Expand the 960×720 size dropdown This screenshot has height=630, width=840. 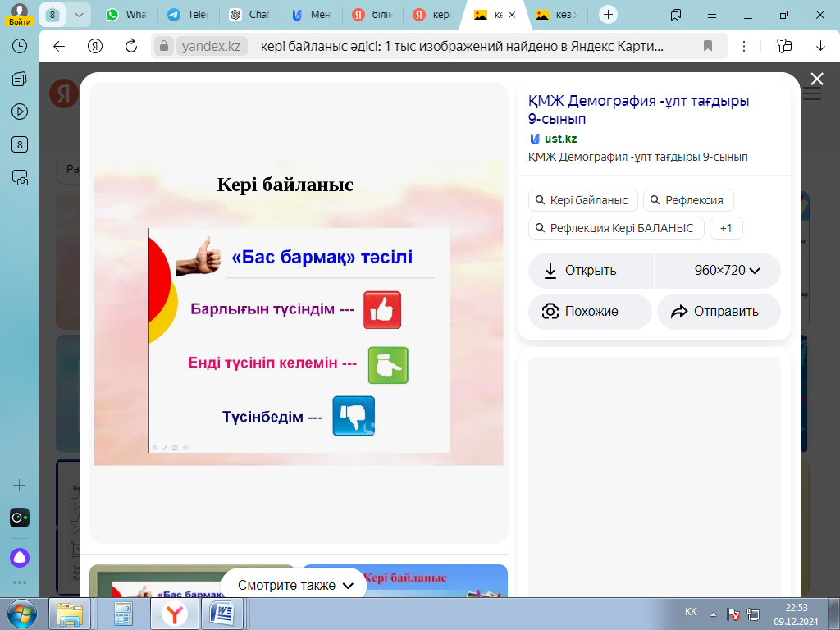[727, 271]
